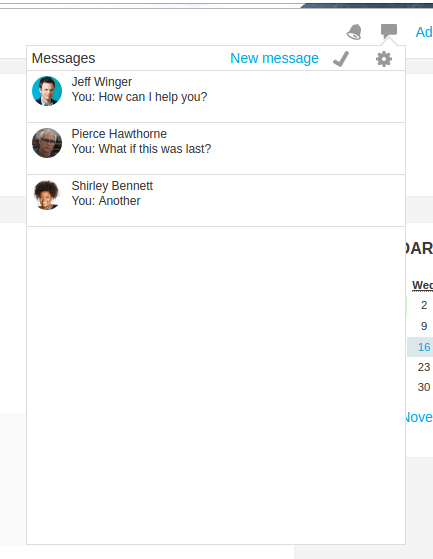Open the 'You: Another' message preview
The height and width of the screenshot is (559, 433).
click(106, 201)
